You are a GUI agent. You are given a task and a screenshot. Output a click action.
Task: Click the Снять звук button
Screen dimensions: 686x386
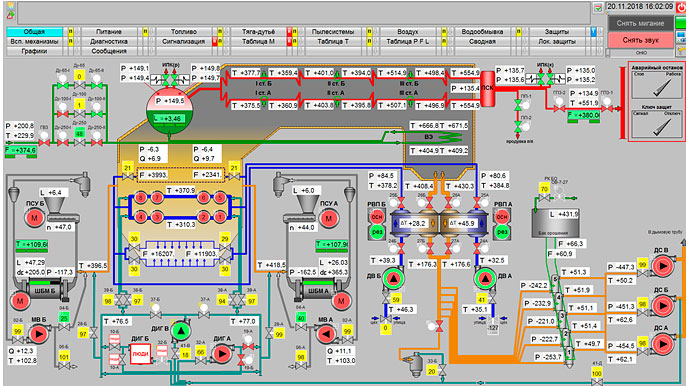(640, 40)
